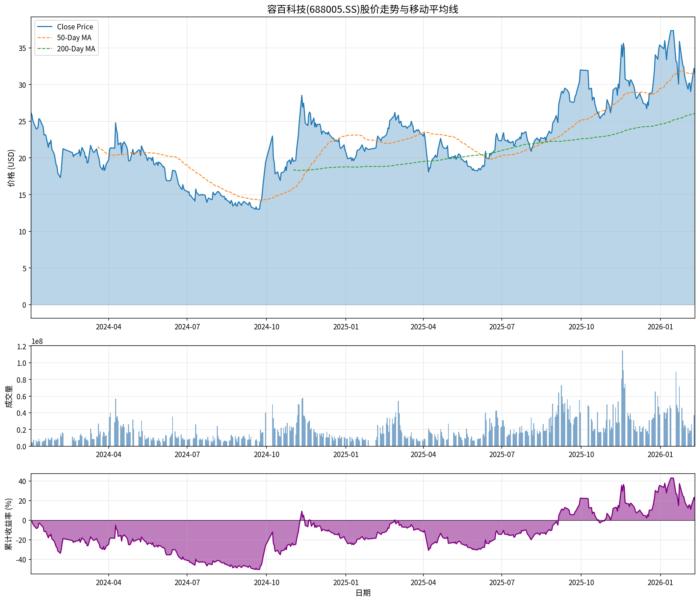Click the 成交量 y-axis label
The image size is (700, 602).
click(x=9, y=396)
